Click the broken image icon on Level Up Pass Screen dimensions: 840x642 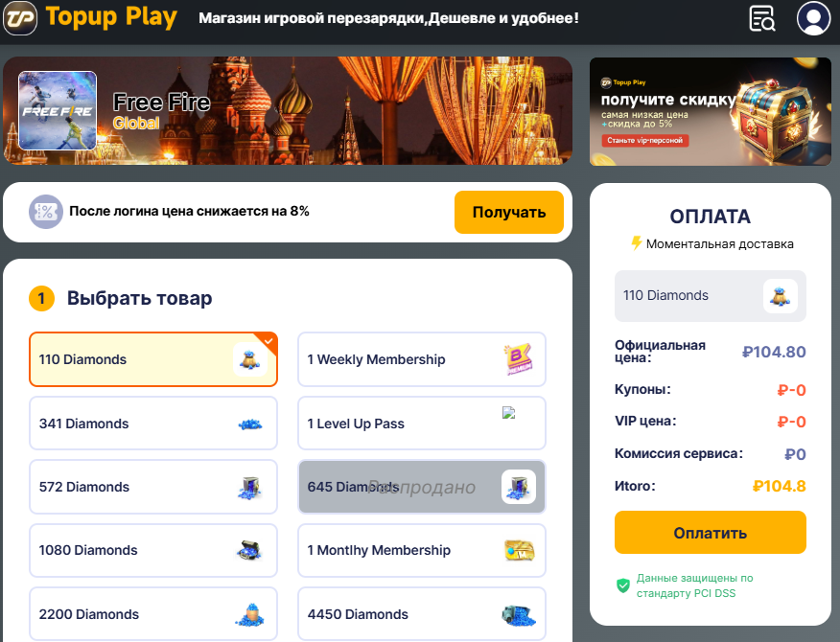pos(508,412)
